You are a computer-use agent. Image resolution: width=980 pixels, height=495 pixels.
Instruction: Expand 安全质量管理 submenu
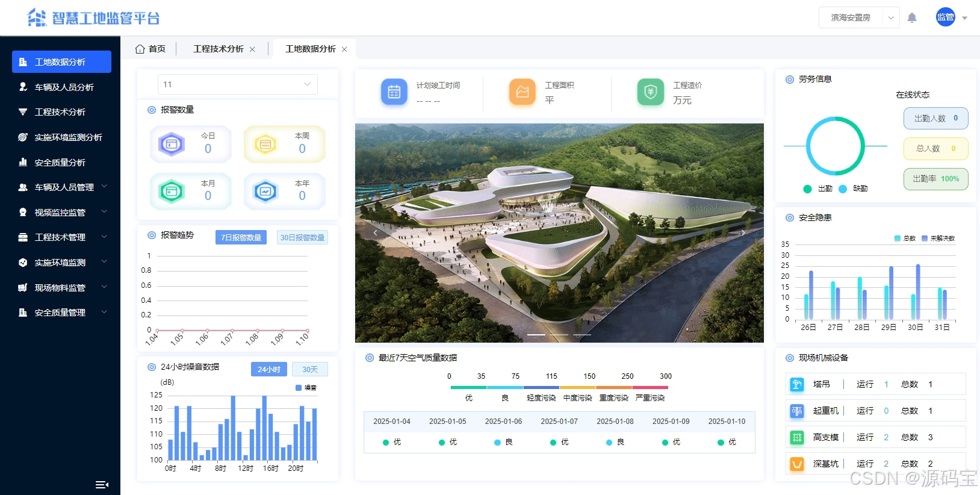61,313
